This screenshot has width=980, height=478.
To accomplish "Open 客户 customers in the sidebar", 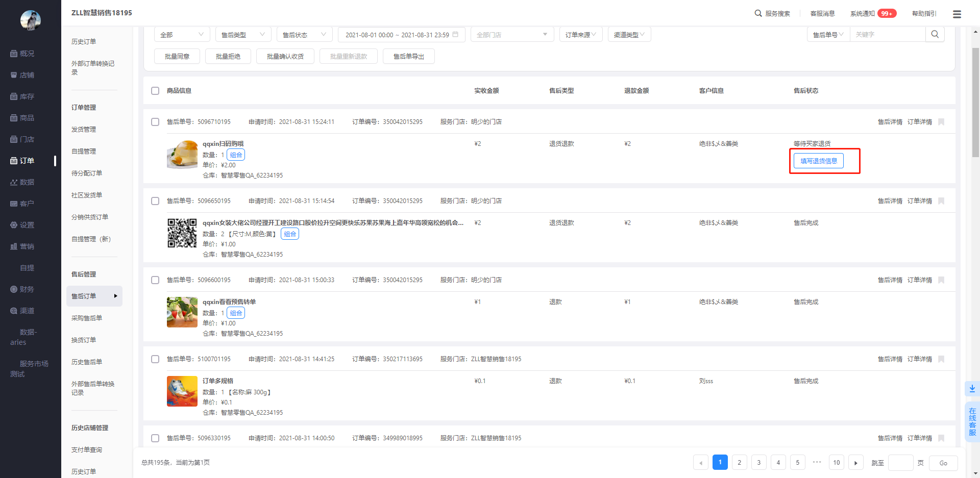I will click(22, 204).
